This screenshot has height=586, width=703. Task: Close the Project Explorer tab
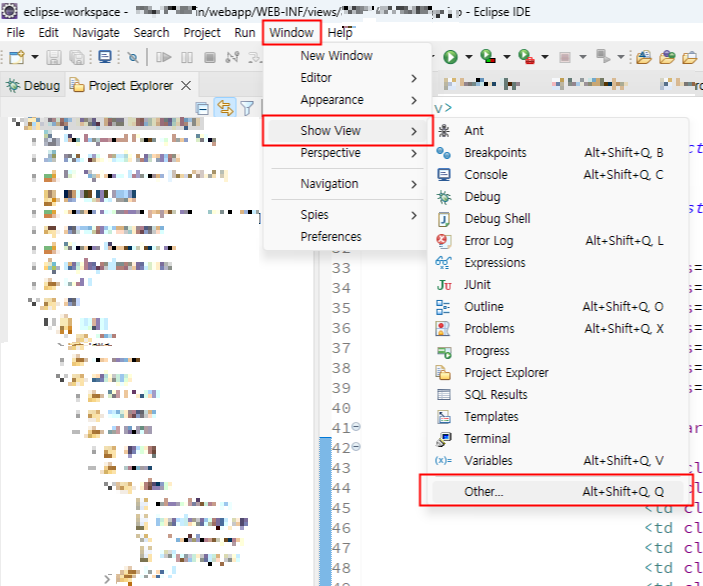pos(186,85)
